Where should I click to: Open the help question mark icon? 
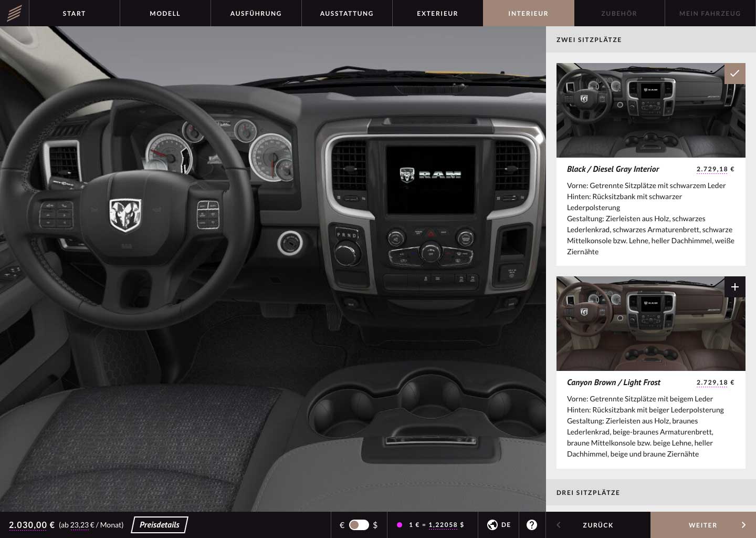coord(532,525)
